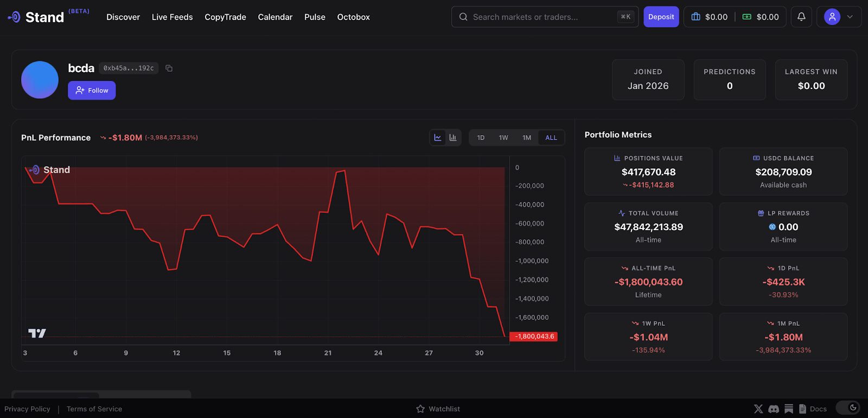Click the All-Time PnL -$1,800,043.60 card
Screen dimensions: 868x418
(x=648, y=281)
